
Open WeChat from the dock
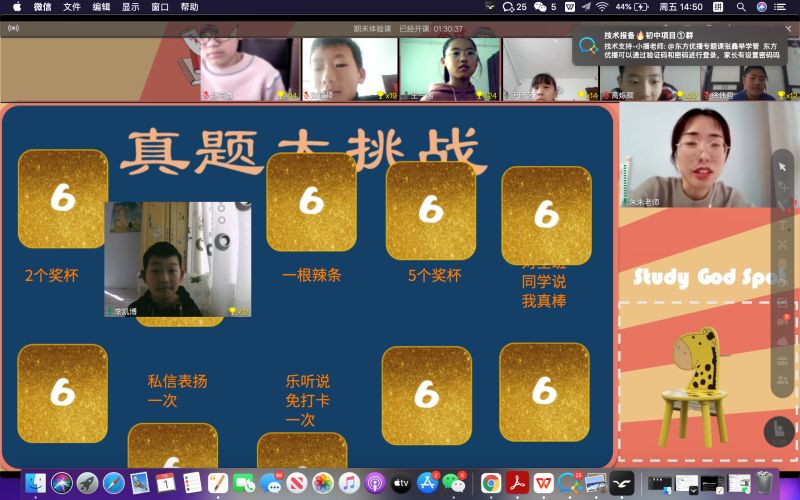[x=453, y=483]
